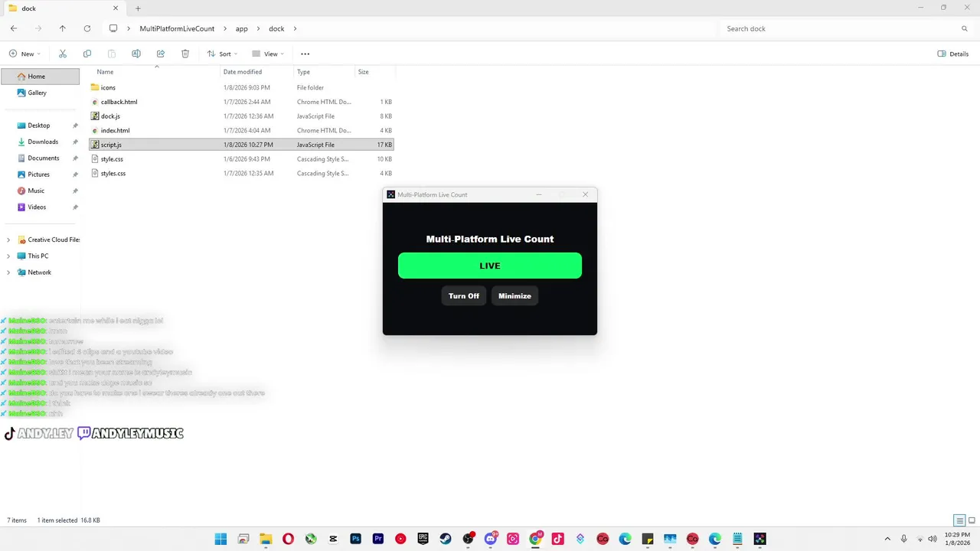980x551 pixels.
Task: Share the selected file with the Share icon
Action: (x=161, y=54)
